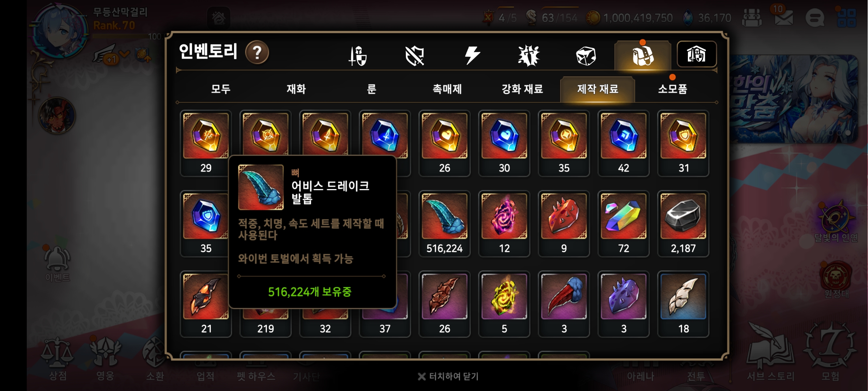Select the cube artifact category icon

(586, 56)
